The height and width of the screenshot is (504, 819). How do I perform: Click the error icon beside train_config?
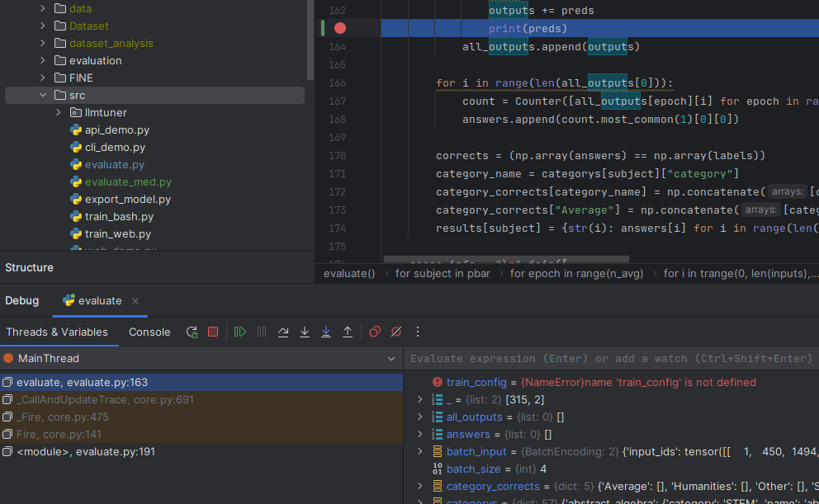click(x=438, y=383)
